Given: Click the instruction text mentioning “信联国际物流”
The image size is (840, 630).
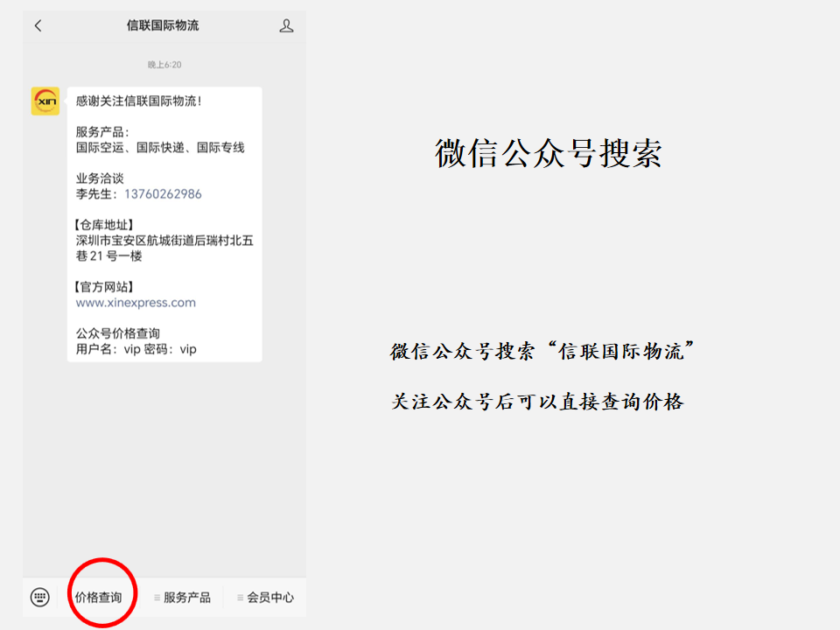Looking at the screenshot, I should (x=542, y=352).
